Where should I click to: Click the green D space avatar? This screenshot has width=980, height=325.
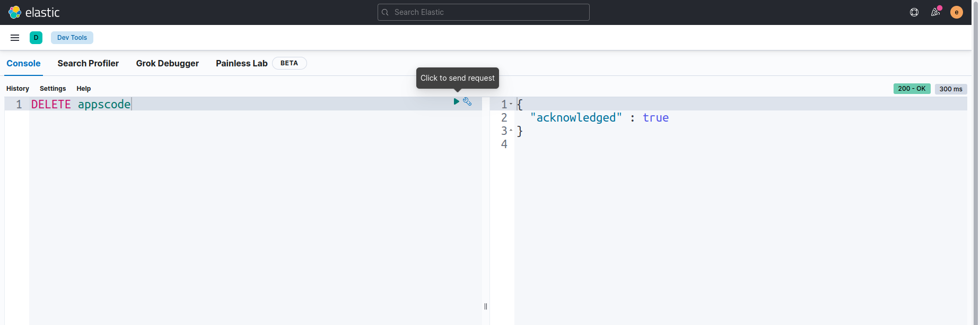pyautogui.click(x=36, y=38)
